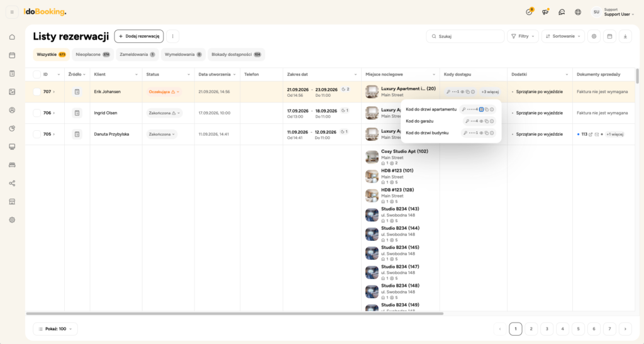Open reservation 707 details
This screenshot has height=344, width=644.
pyautogui.click(x=49, y=92)
